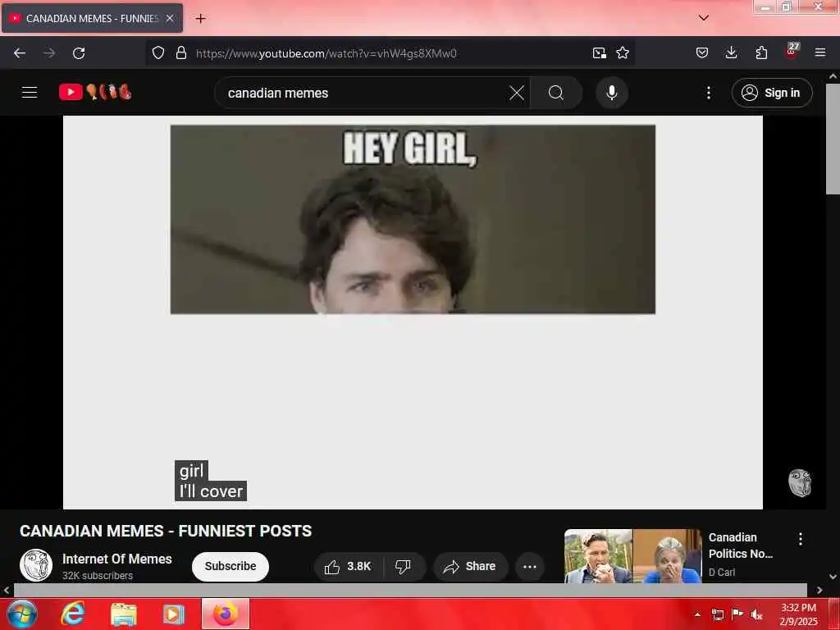Viewport: 840px width, 630px height.
Task: Go forward to the next page in Firefox
Action: tap(49, 53)
